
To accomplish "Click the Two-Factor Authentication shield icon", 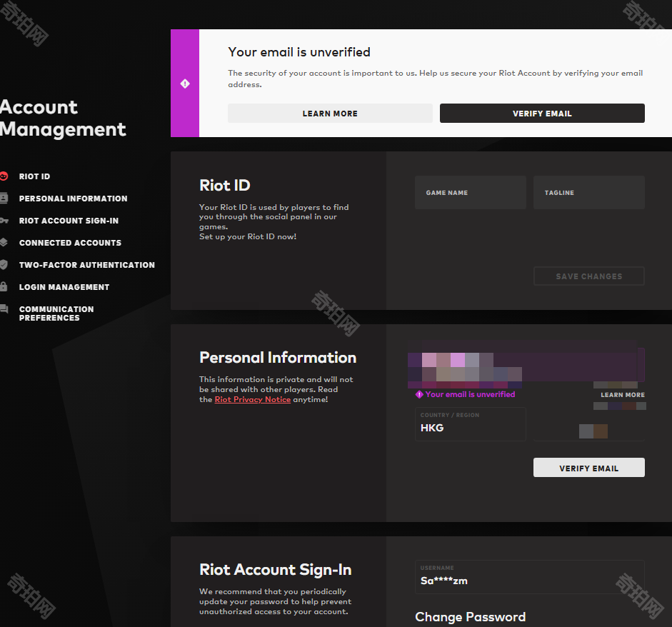I will (4, 265).
